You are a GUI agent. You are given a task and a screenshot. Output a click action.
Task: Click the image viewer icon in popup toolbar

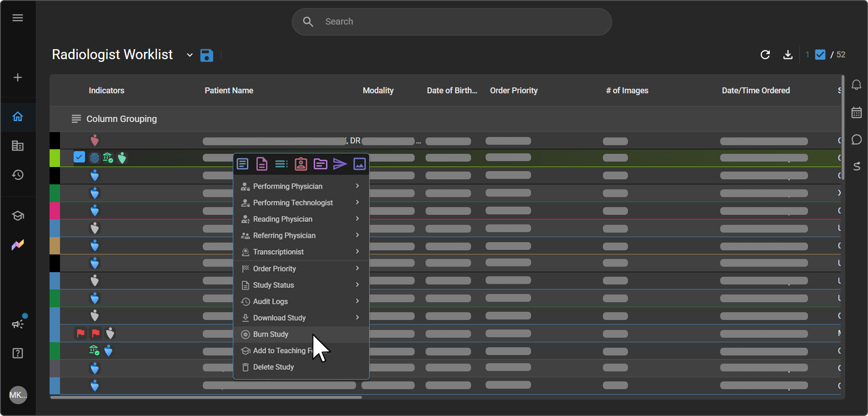[x=360, y=164]
